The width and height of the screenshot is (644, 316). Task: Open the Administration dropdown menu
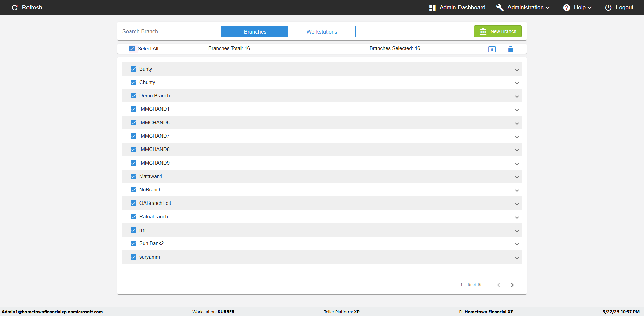[523, 7]
